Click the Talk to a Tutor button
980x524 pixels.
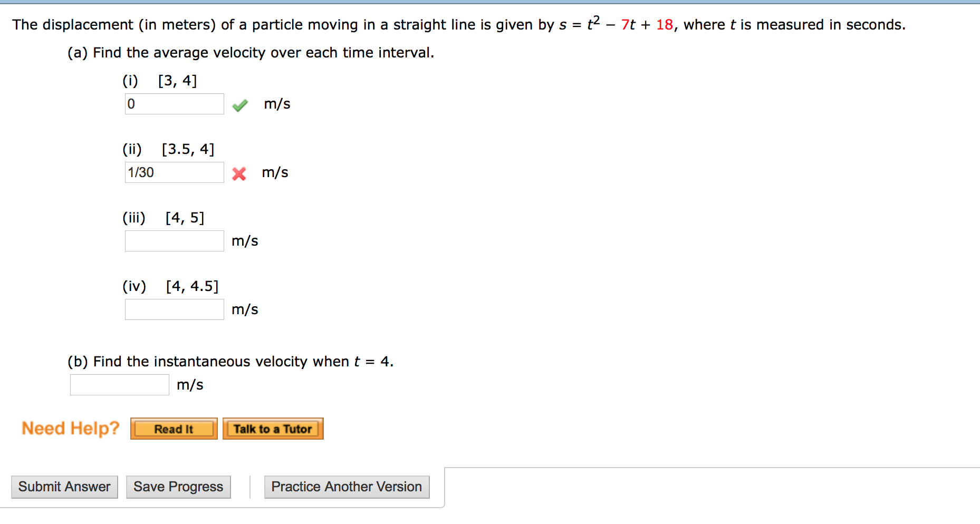[273, 429]
